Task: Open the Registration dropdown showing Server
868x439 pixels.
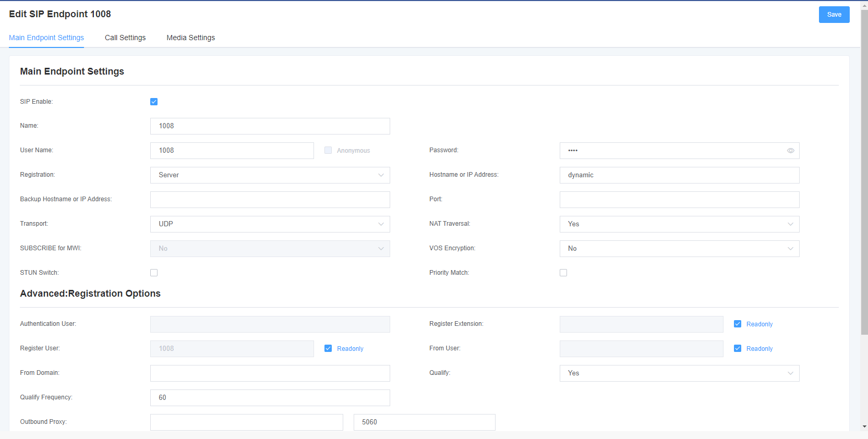Action: [270, 175]
